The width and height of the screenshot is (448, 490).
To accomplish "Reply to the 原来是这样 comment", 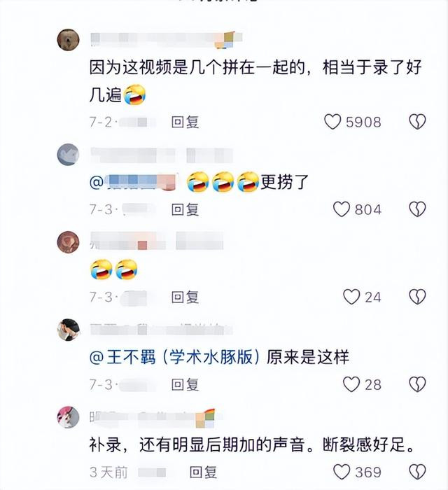I will tap(185, 384).
